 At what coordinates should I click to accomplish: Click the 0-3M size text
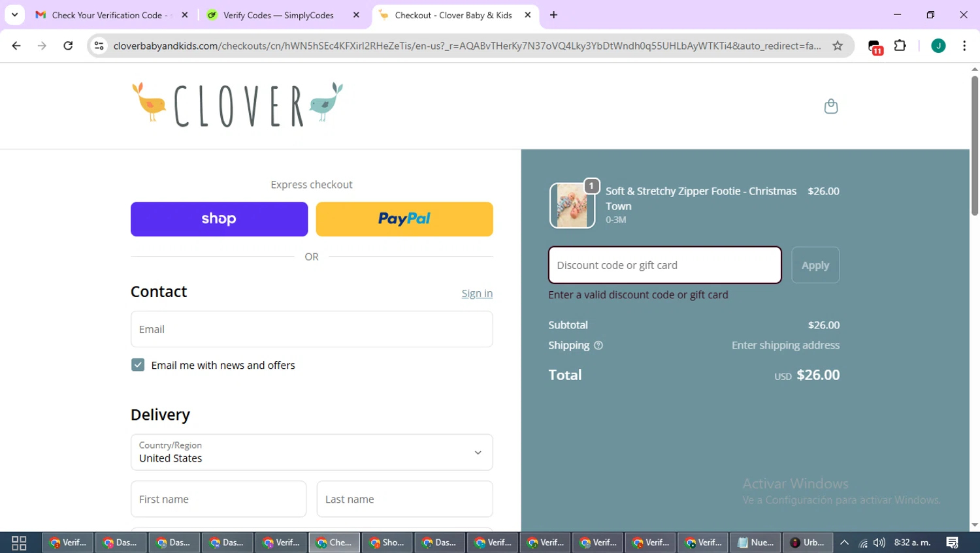616,220
